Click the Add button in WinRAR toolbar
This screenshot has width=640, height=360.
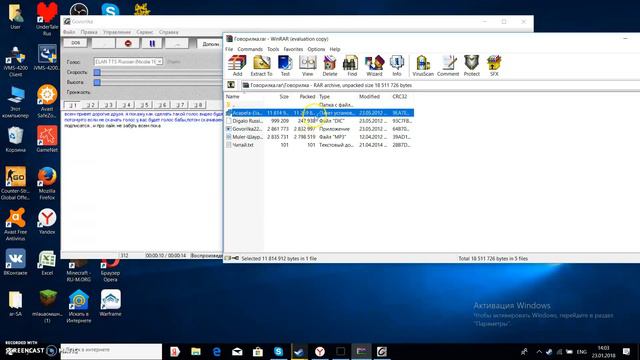point(237,66)
